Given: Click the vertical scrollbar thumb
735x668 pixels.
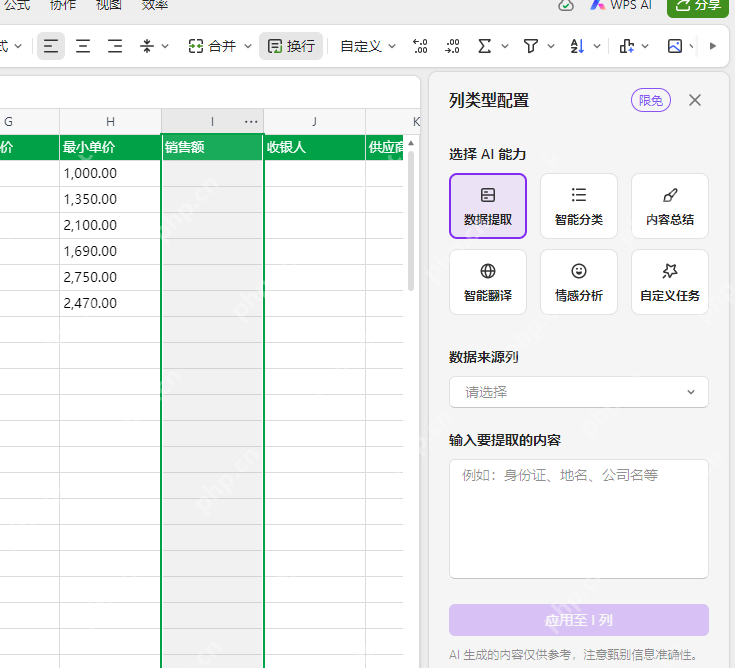Looking at the screenshot, I should click(x=411, y=220).
